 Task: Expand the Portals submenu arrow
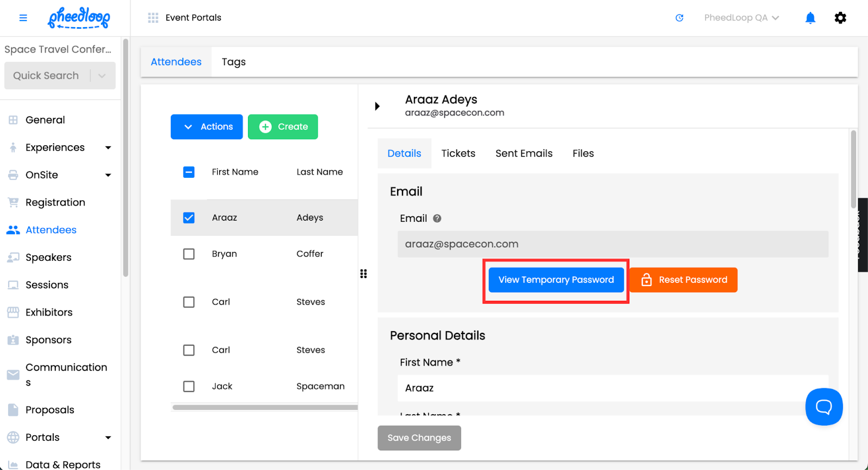108,437
